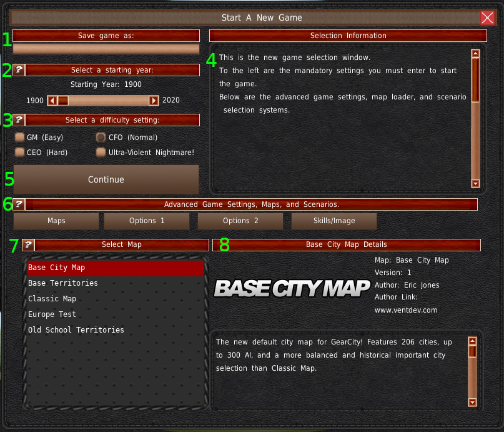The height and width of the screenshot is (432, 504).
Task: Click the help icon beside Select Map
Action: [x=28, y=245]
